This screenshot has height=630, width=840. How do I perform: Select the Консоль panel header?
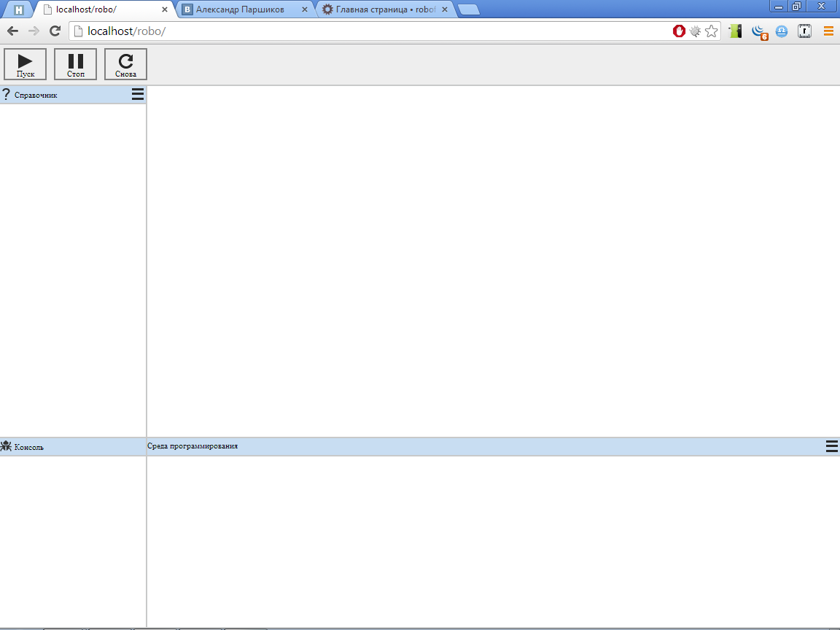click(73, 447)
